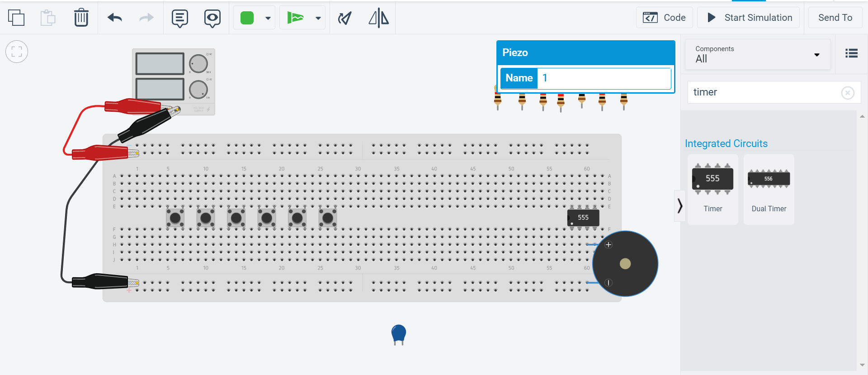868x375 pixels.
Task: Click the Send To button
Action: [x=835, y=18]
